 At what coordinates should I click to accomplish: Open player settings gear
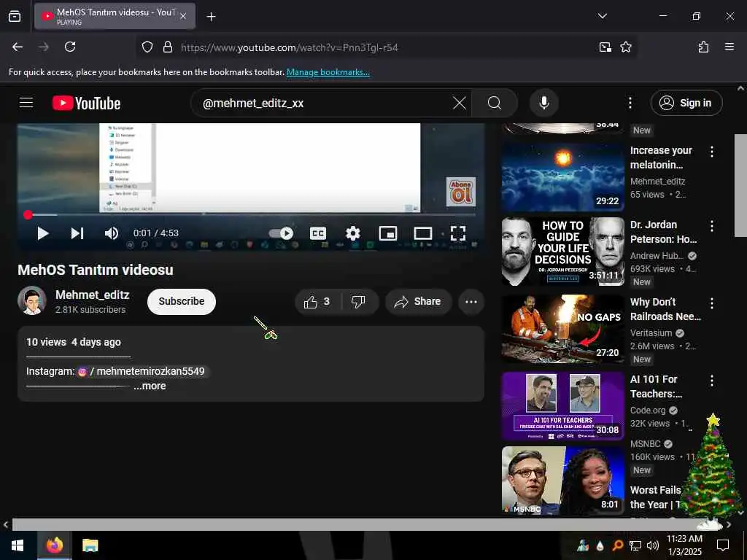click(352, 233)
